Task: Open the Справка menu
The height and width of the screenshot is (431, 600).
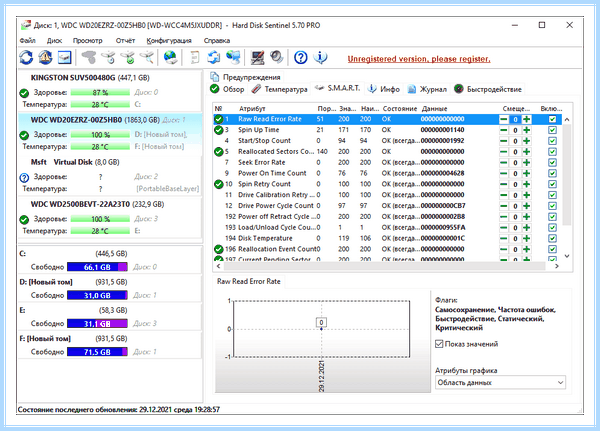Action: point(217,41)
